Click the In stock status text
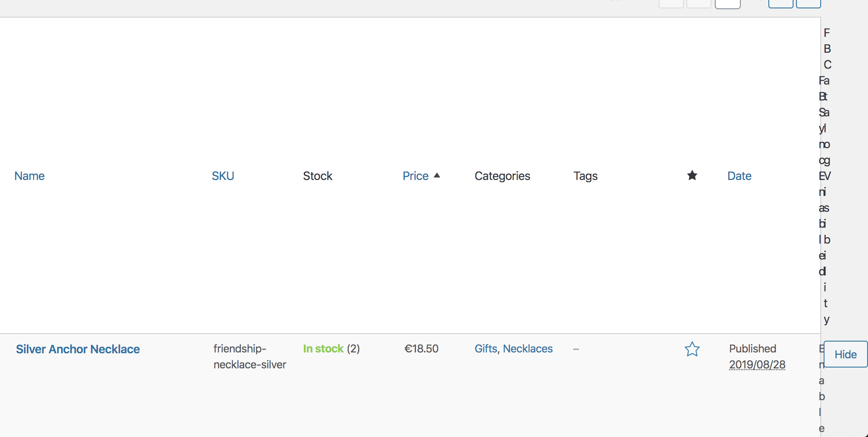Screen dimensions: 868x437 (x=323, y=348)
